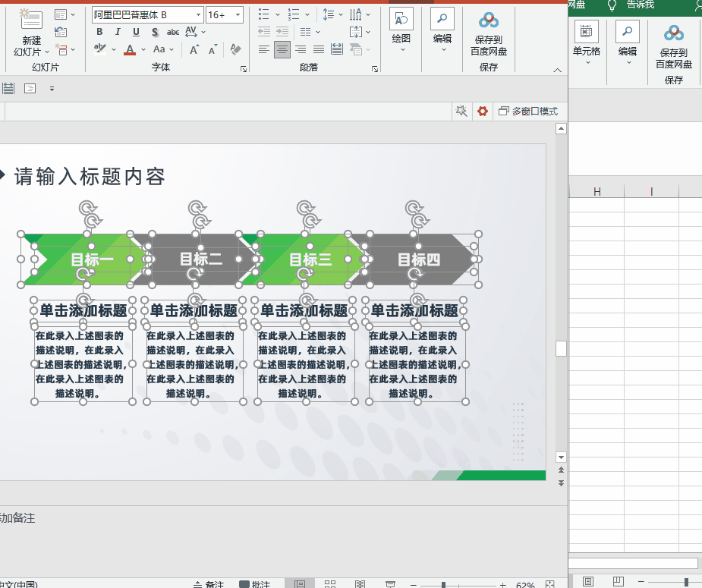Clear all formatting with the eraser icon
702x588 pixels.
(235, 49)
